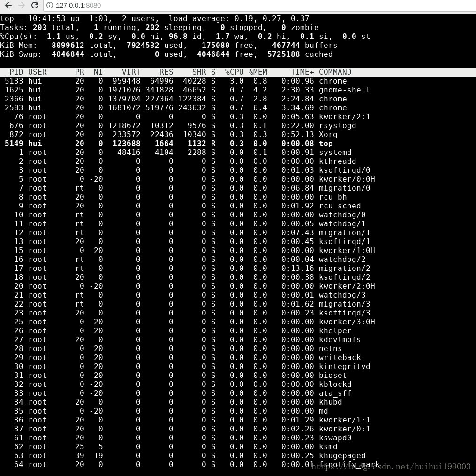Click the khubd process name
Screen dimensions: 476x476
[331, 402]
